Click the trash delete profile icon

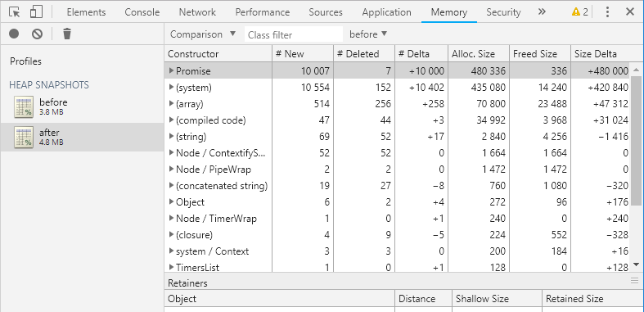tap(67, 34)
